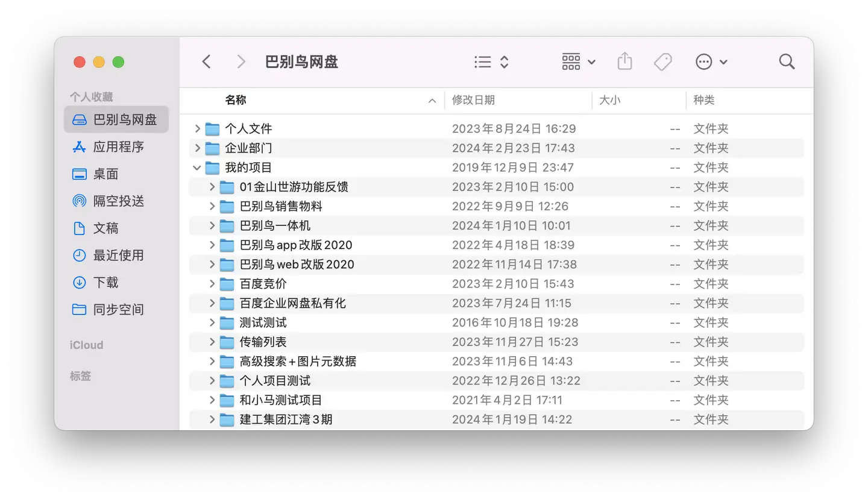Click the date 2023年8月24日 16:29
This screenshot has width=868, height=502.
(514, 128)
